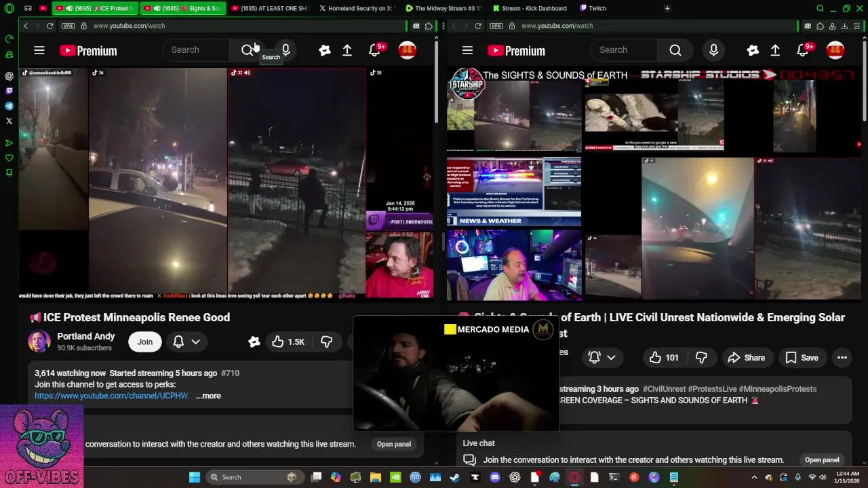Toggle the VPN badge in left pane

point(67,26)
